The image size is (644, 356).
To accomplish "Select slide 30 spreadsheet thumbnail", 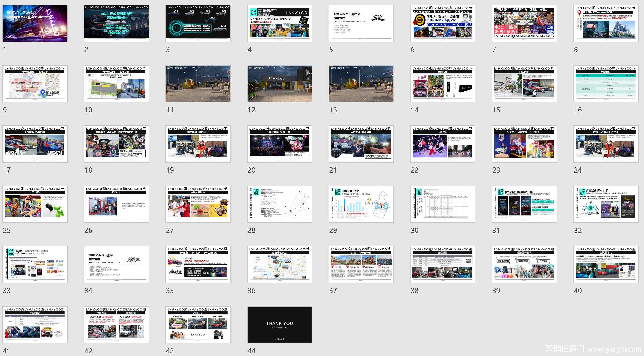I will click(443, 204).
